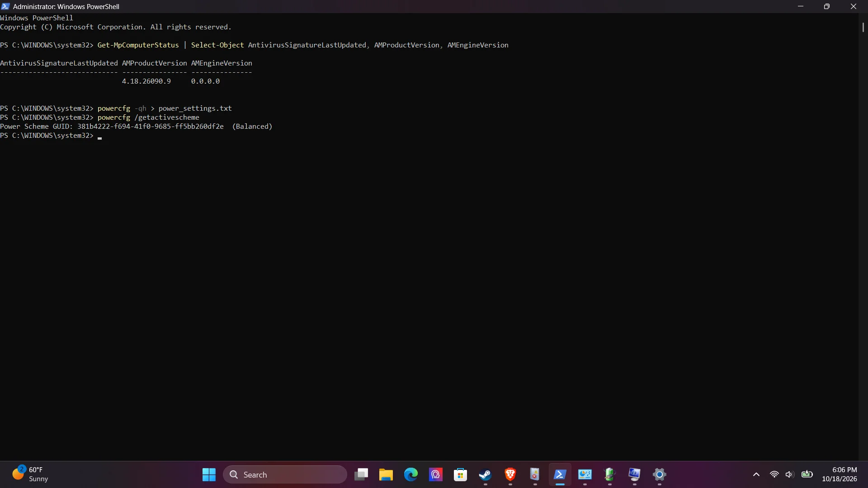The height and width of the screenshot is (488, 868).
Task: Open the security warning app taskbar icon
Action: coord(535,474)
